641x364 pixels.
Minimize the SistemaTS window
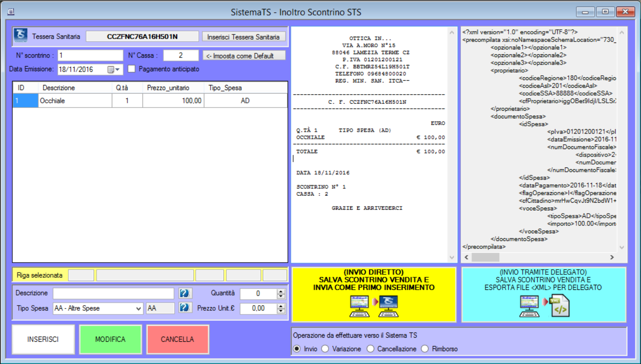(585, 12)
